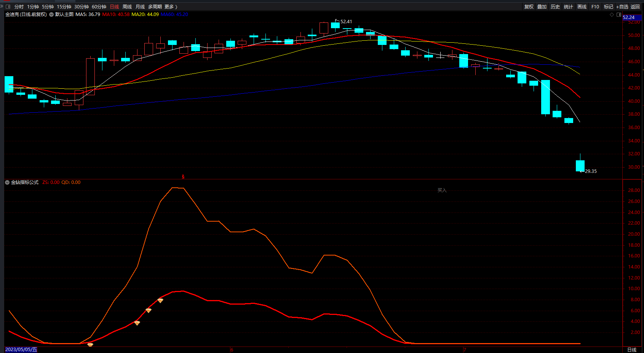Select the 5分钟 period
The height and width of the screenshot is (353, 644).
(48, 6)
